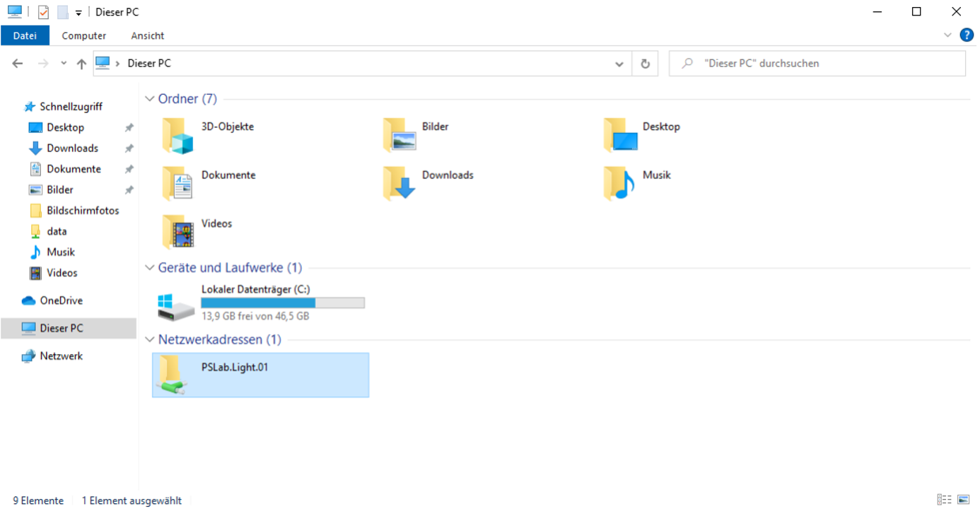This screenshot has width=980, height=511.
Task: Click the new folder icon in title bar
Action: [63, 12]
